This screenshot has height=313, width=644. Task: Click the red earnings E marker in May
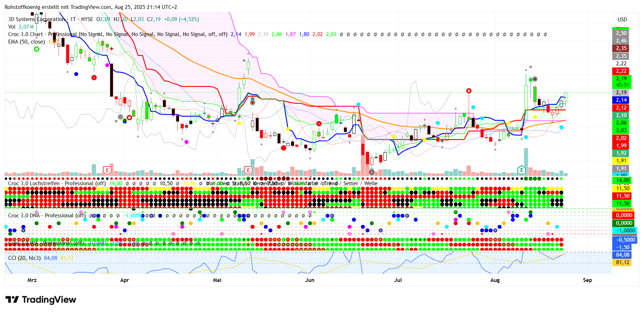(x=248, y=170)
